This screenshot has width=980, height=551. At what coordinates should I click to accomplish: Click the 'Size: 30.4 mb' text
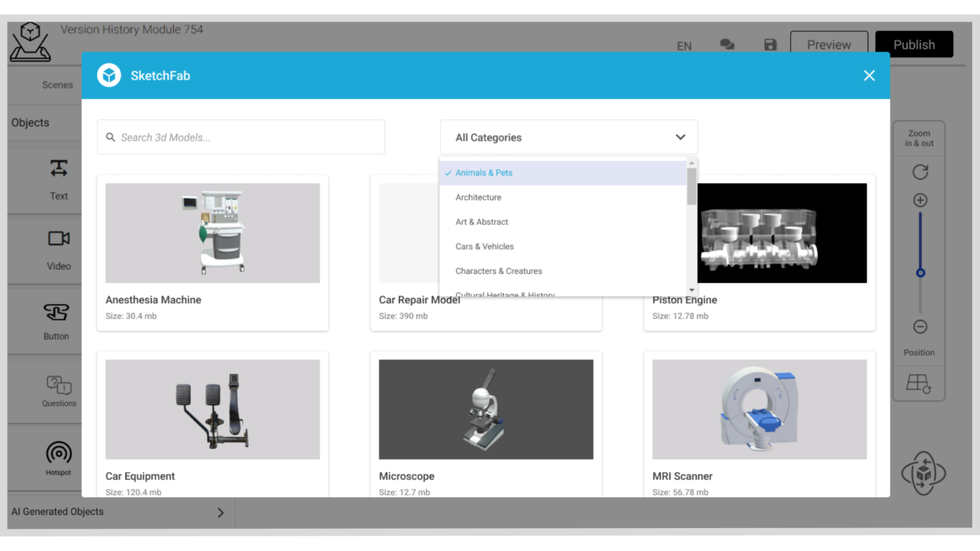pyautogui.click(x=131, y=316)
